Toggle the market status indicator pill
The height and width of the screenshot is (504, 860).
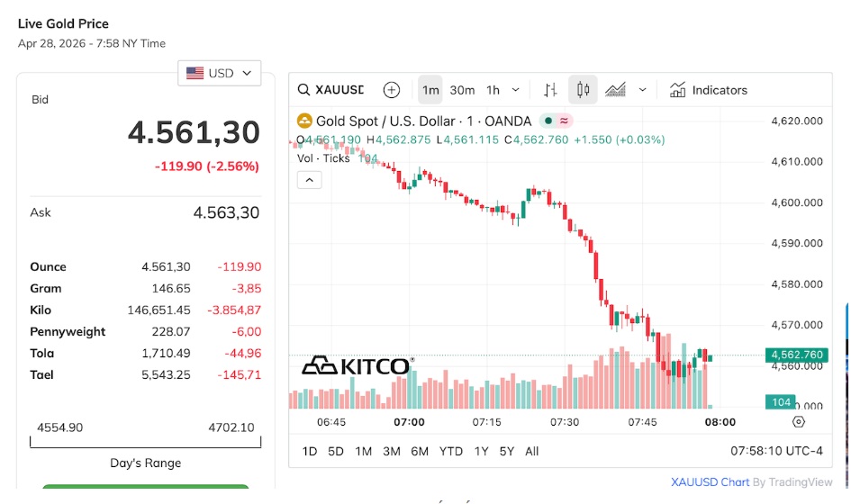point(556,121)
